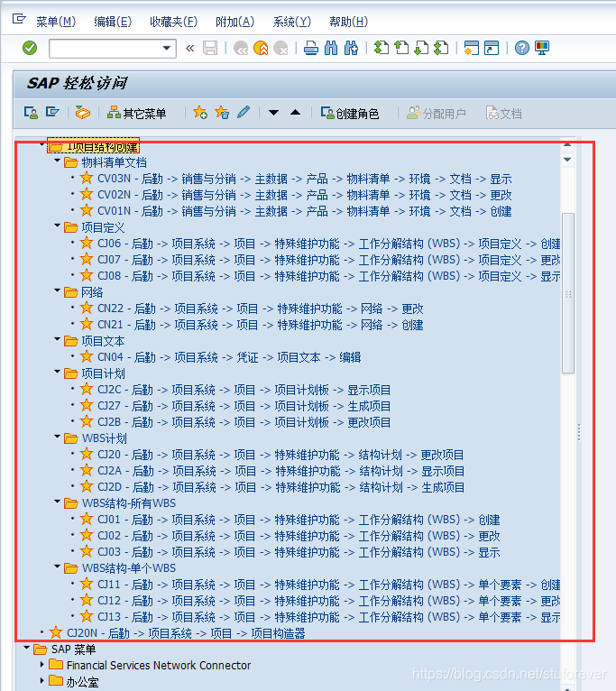The width and height of the screenshot is (616, 691).
Task: Click the scrollbar down arrow button
Action: [567, 160]
